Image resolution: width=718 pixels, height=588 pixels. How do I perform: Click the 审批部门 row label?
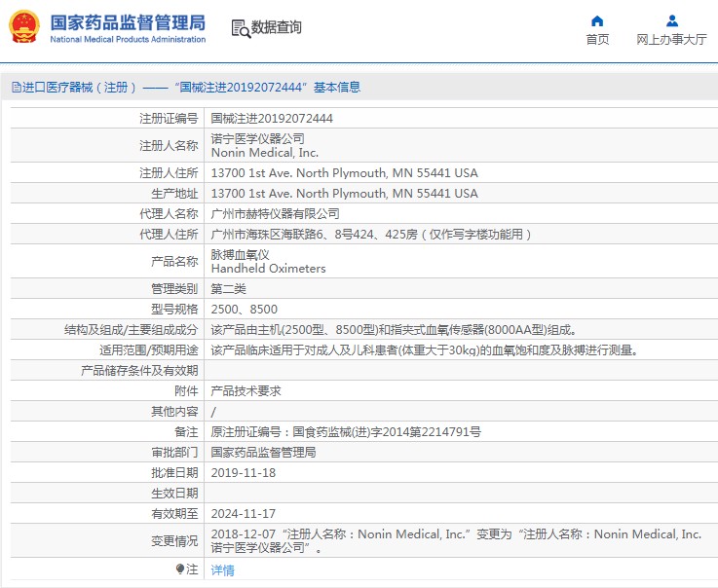[x=174, y=452]
